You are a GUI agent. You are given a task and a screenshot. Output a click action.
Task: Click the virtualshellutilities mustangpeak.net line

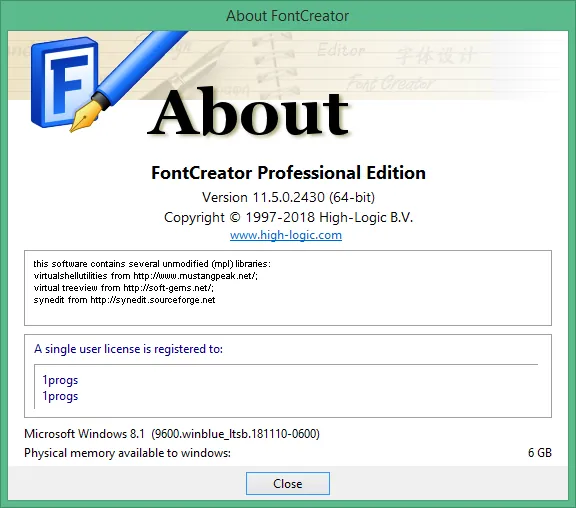click(145, 276)
